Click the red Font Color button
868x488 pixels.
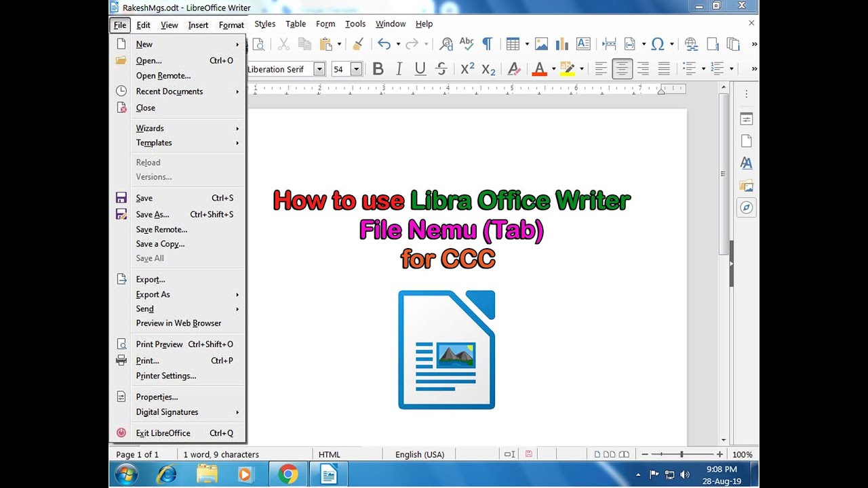(x=539, y=68)
